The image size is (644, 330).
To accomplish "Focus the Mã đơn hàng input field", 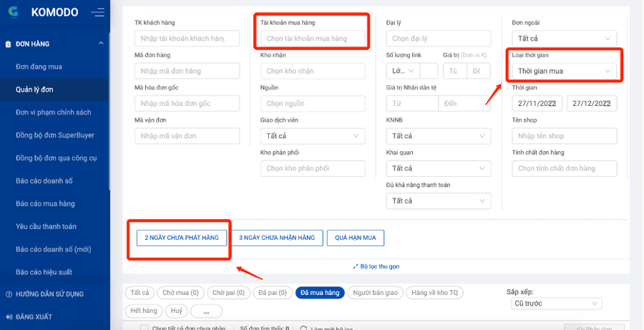I will coord(187,71).
